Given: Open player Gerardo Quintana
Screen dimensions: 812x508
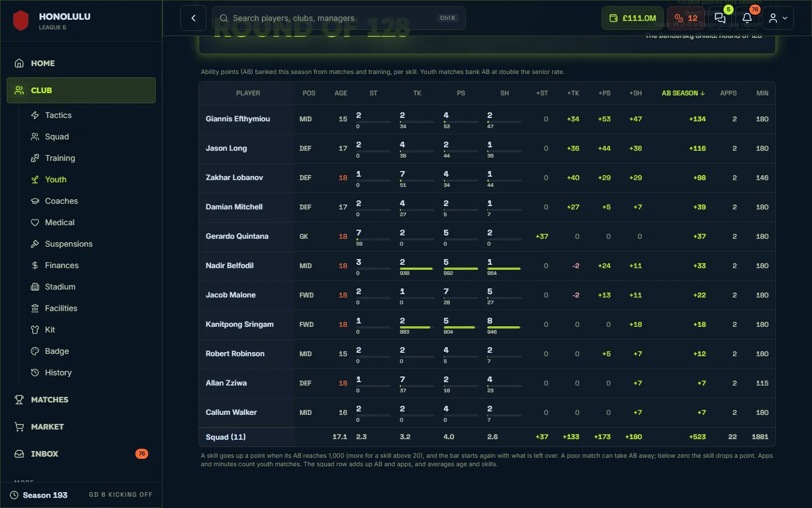Looking at the screenshot, I should tap(237, 237).
